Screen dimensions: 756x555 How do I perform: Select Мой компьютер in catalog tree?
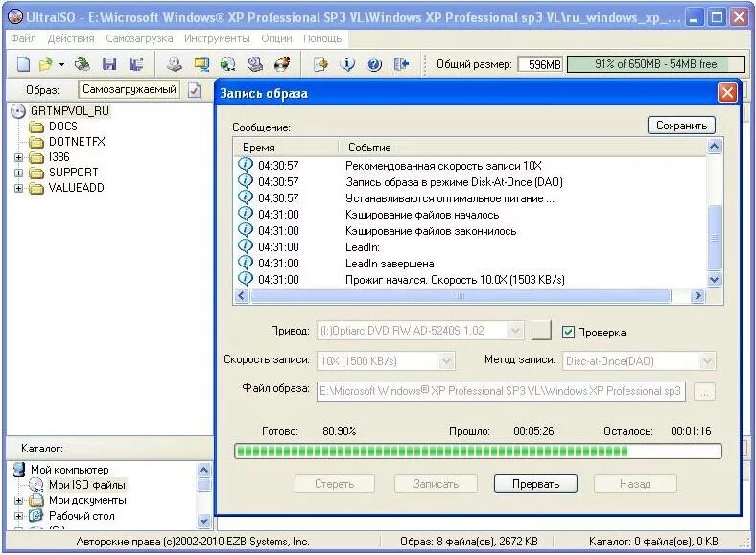[x=69, y=470]
